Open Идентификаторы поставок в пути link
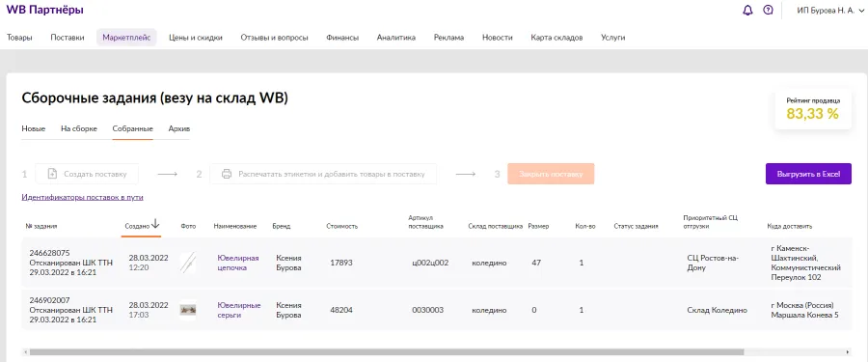 83,197
